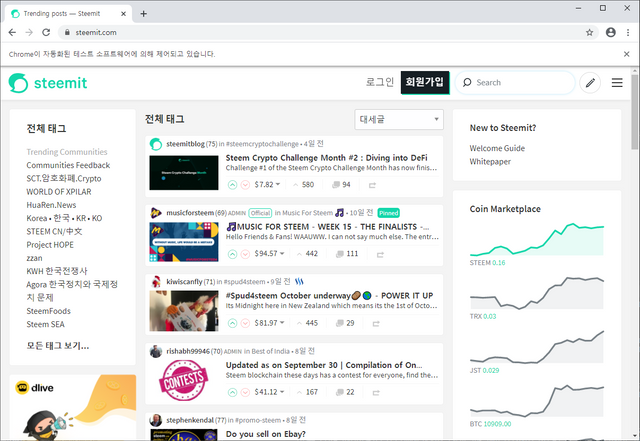This screenshot has height=441, width=640.
Task: Downvote the MUSIC FOR STEEM post
Action: [245, 254]
